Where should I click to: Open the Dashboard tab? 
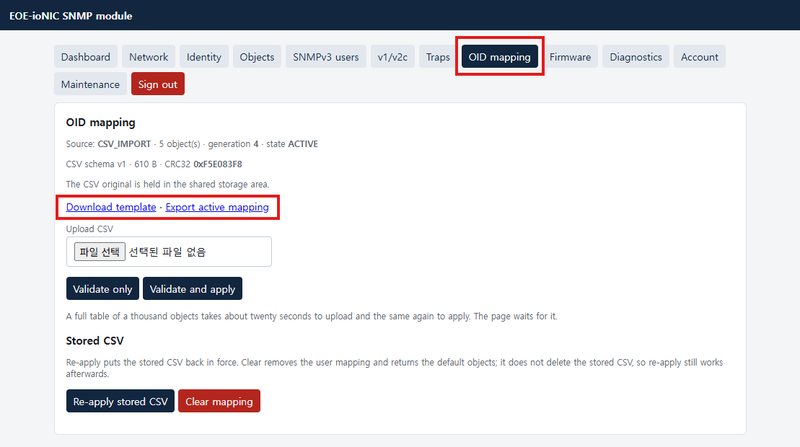[x=86, y=57]
